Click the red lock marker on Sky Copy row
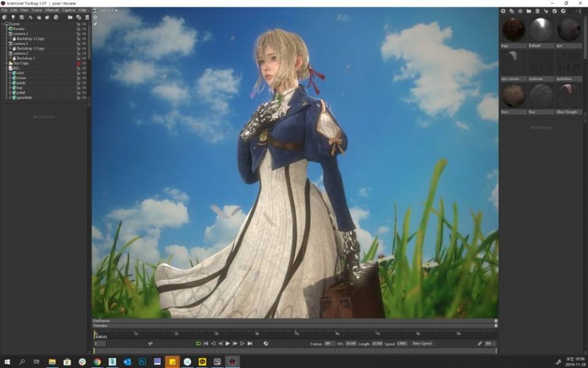Viewport: 588px width, 368px height. point(79,63)
